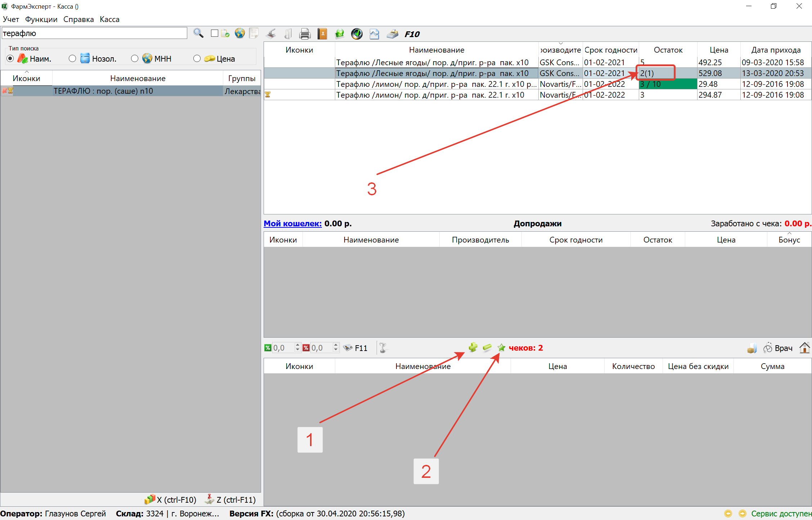
Task: Open the Функции menu
Action: [41, 19]
